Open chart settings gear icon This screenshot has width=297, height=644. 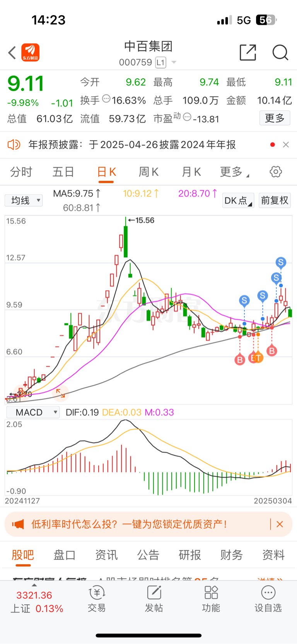[276, 172]
